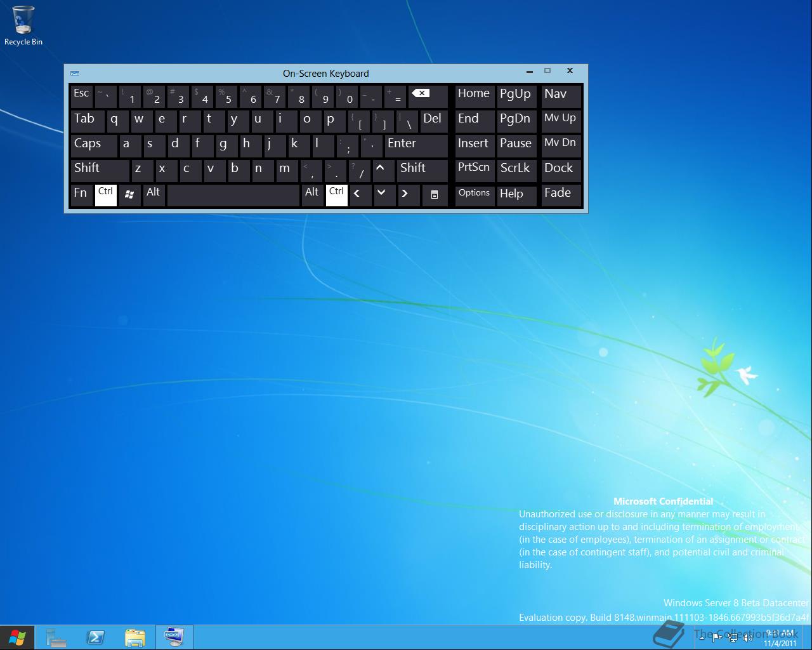Toggle the ScrLk key

(516, 170)
